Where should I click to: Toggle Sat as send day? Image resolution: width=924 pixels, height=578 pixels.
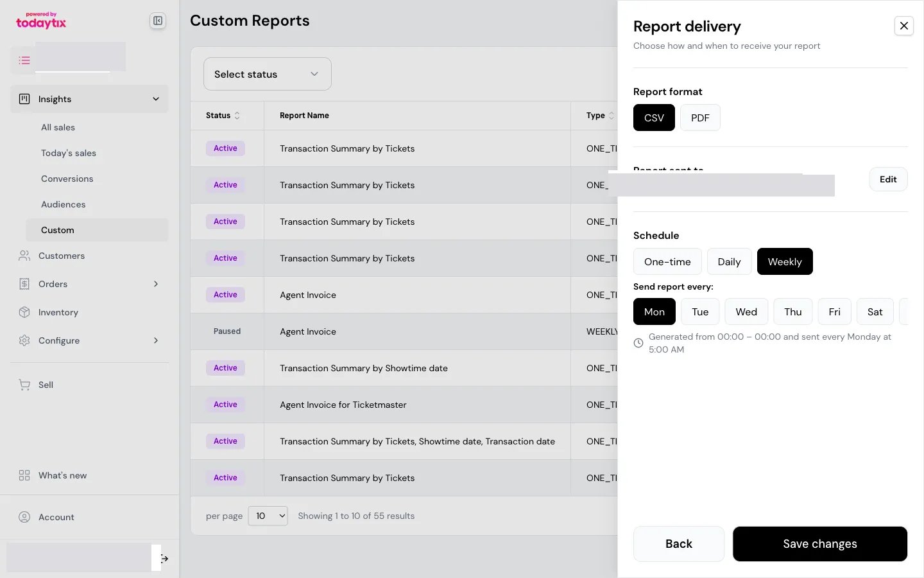[x=875, y=311]
